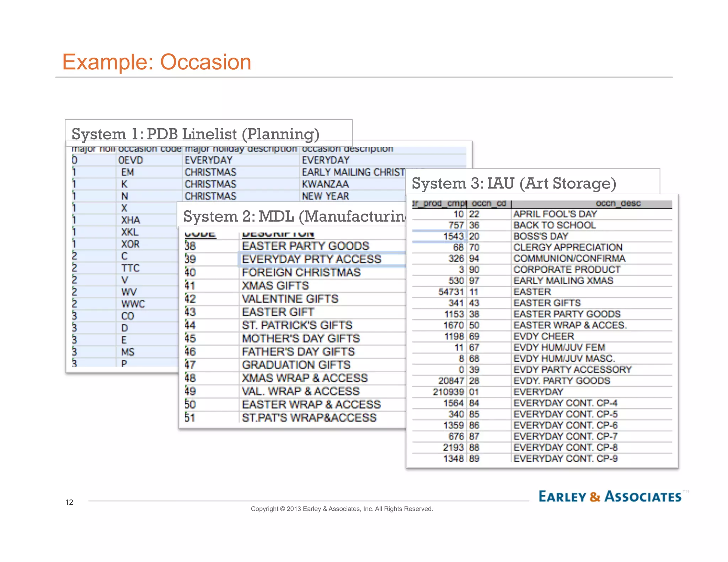Click the 'EARLY MAILING CHRIST' description cell
The width and height of the screenshot is (728, 562).
(x=353, y=172)
